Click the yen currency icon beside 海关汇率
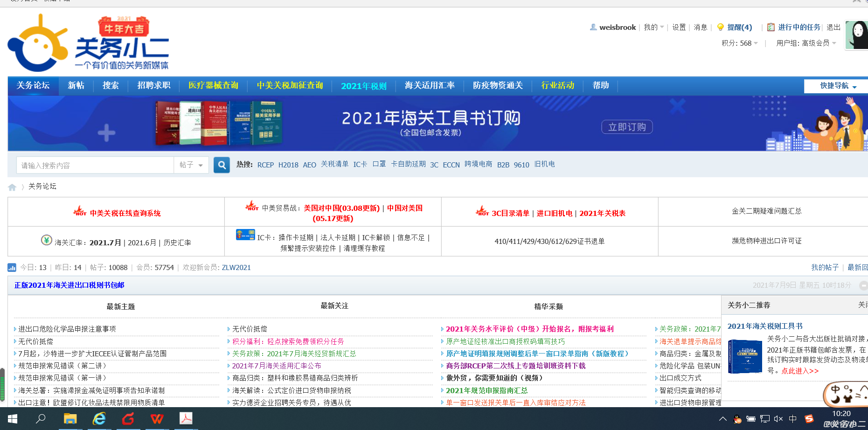 point(46,240)
